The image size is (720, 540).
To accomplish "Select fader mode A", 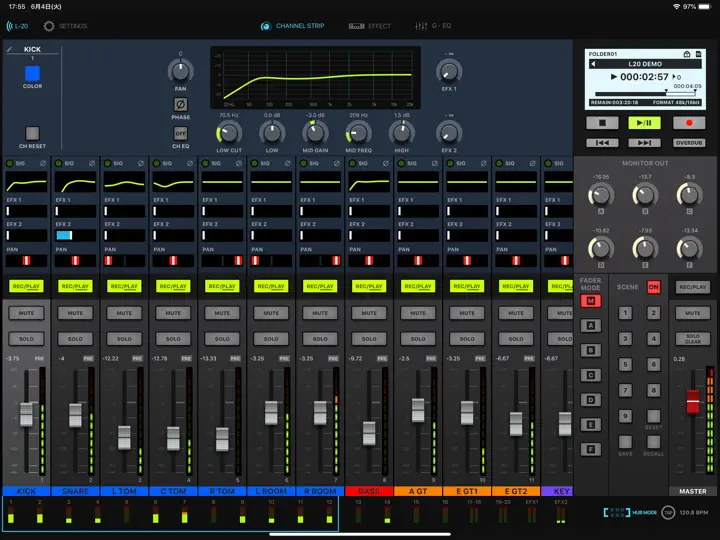I will click(x=591, y=326).
